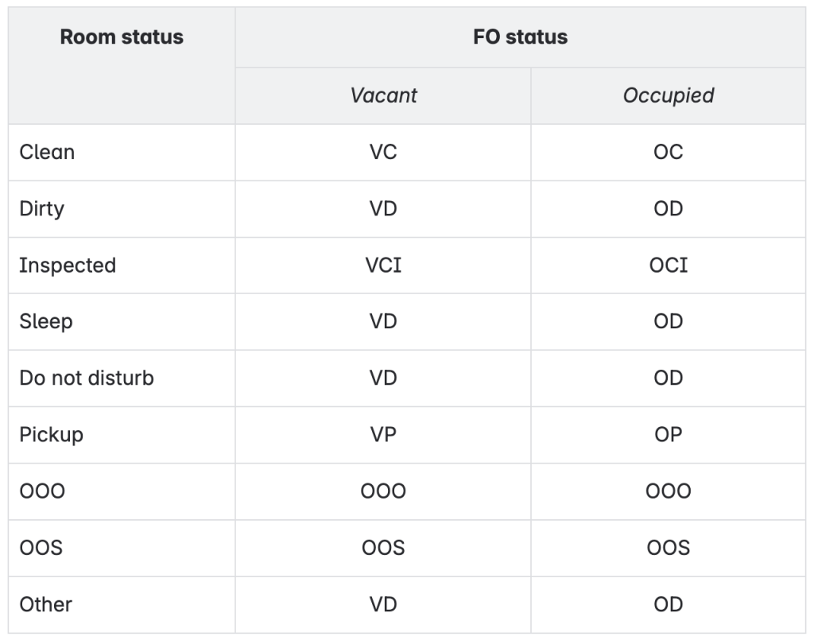Click the Dirty row label
This screenshot has width=814, height=644.
point(41,208)
